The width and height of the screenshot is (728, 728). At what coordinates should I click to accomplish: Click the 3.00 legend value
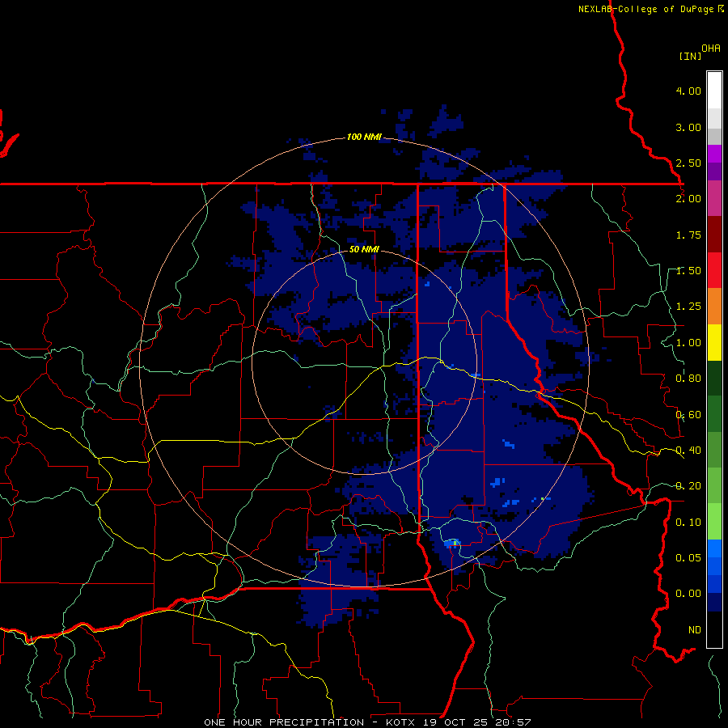[688, 127]
